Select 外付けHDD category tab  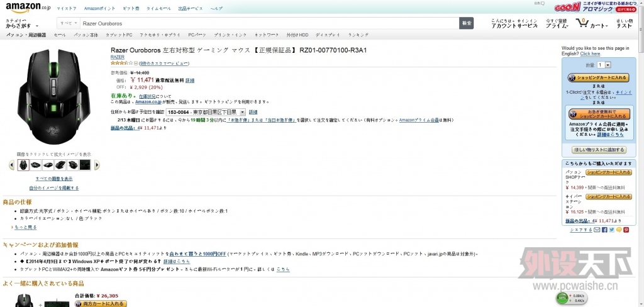(x=297, y=35)
